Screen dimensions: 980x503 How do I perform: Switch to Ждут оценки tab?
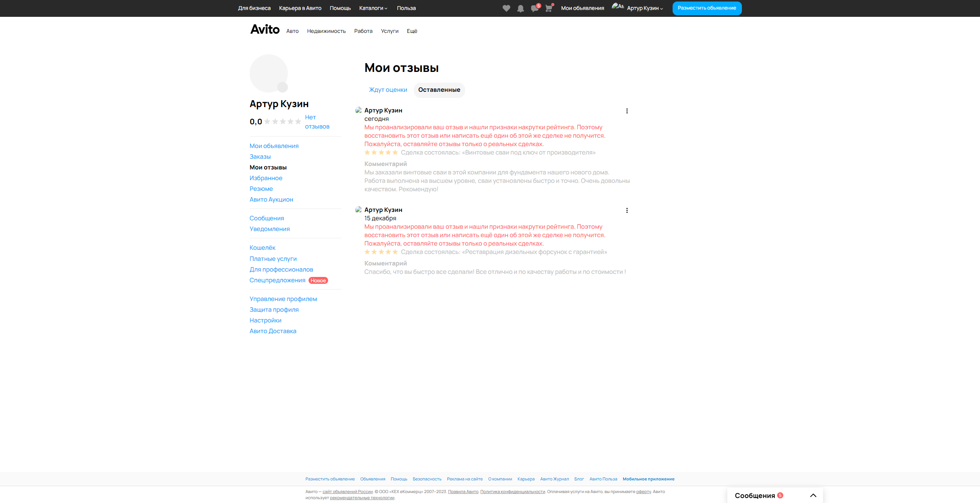(x=388, y=90)
